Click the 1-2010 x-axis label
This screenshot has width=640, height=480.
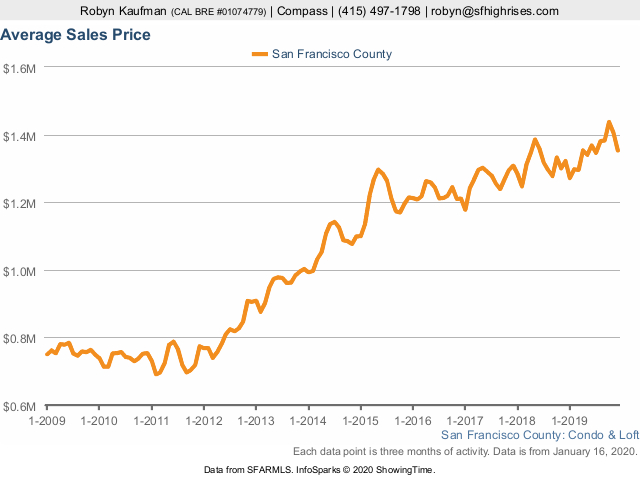pyautogui.click(x=99, y=420)
